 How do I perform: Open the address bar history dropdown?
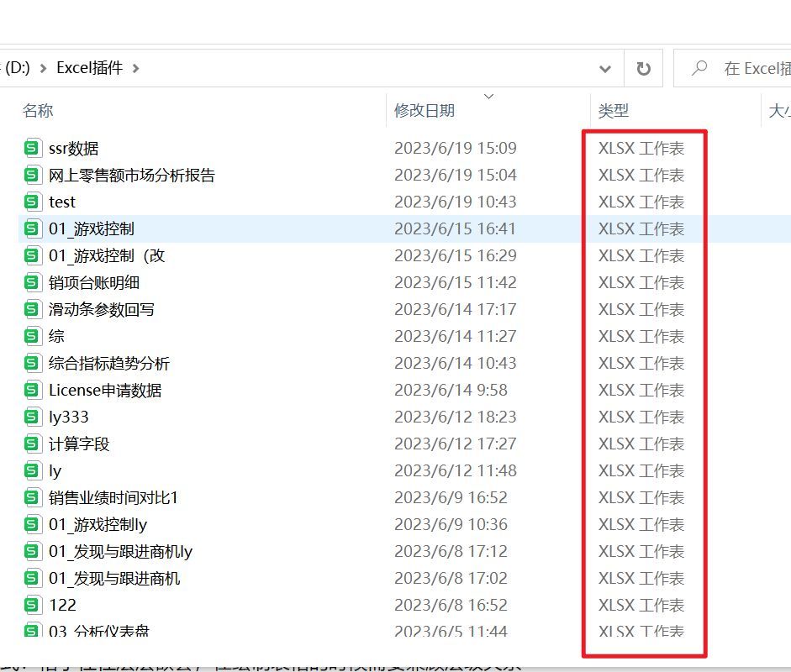[605, 69]
